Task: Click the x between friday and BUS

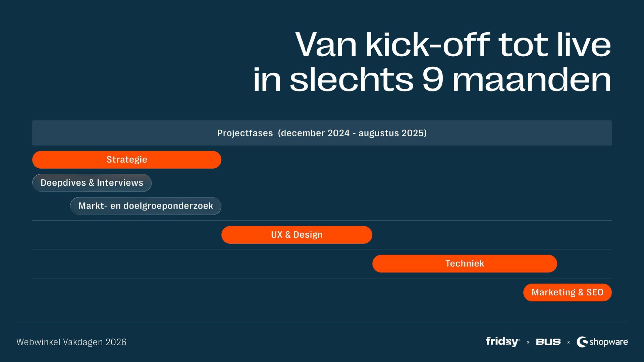Action: pos(528,342)
